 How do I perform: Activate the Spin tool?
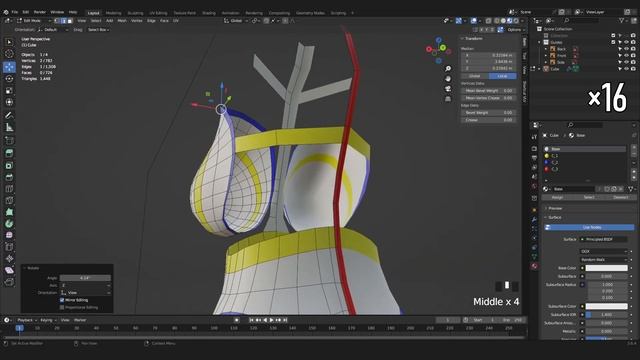(x=9, y=224)
